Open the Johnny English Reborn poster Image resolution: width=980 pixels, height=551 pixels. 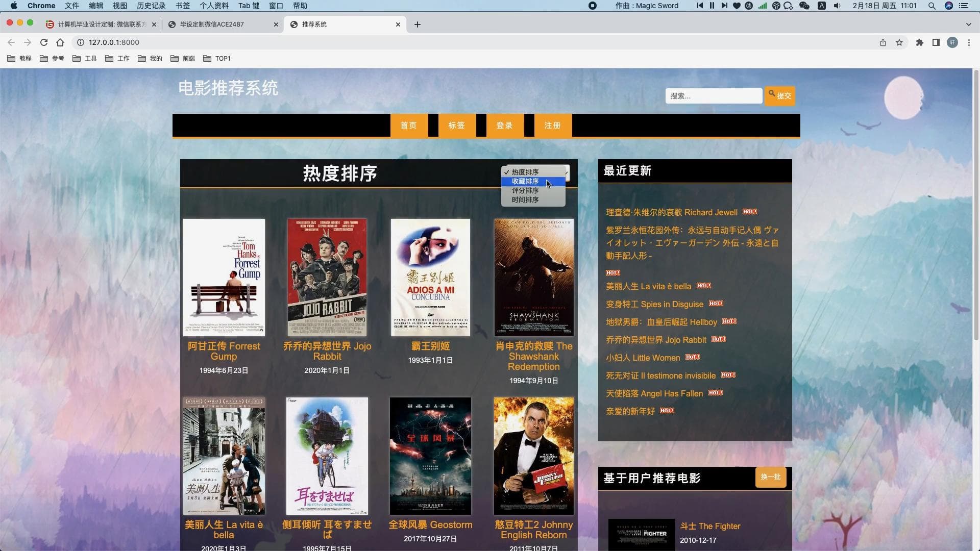point(534,456)
